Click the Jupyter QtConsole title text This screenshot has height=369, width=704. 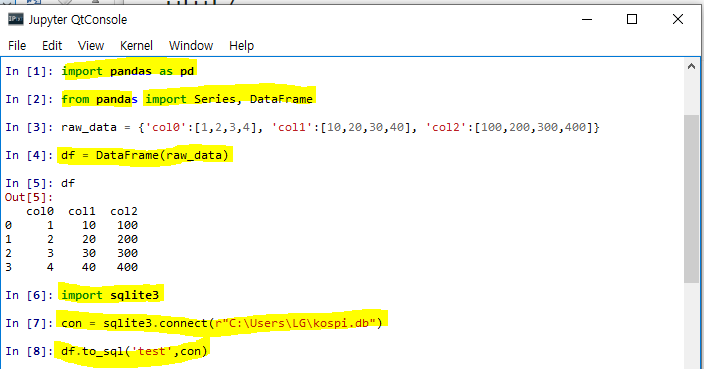[x=78, y=20]
